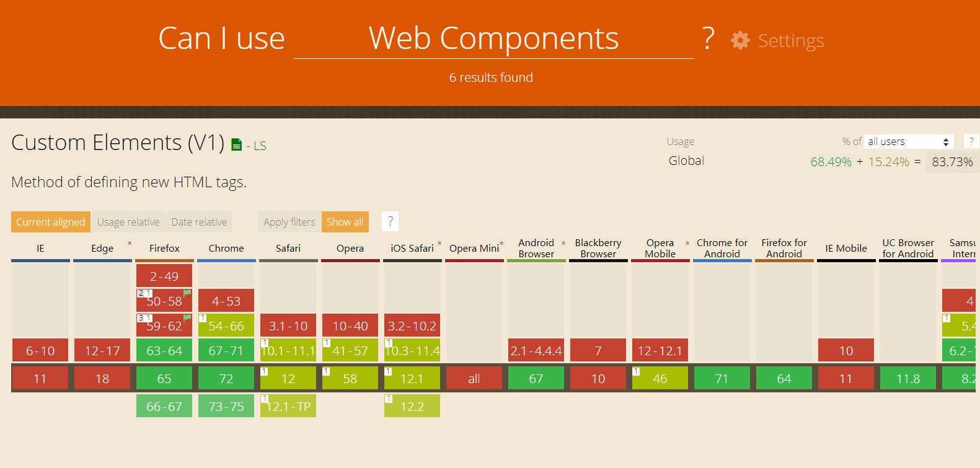
Task: Click the Opera column header
Action: (350, 248)
